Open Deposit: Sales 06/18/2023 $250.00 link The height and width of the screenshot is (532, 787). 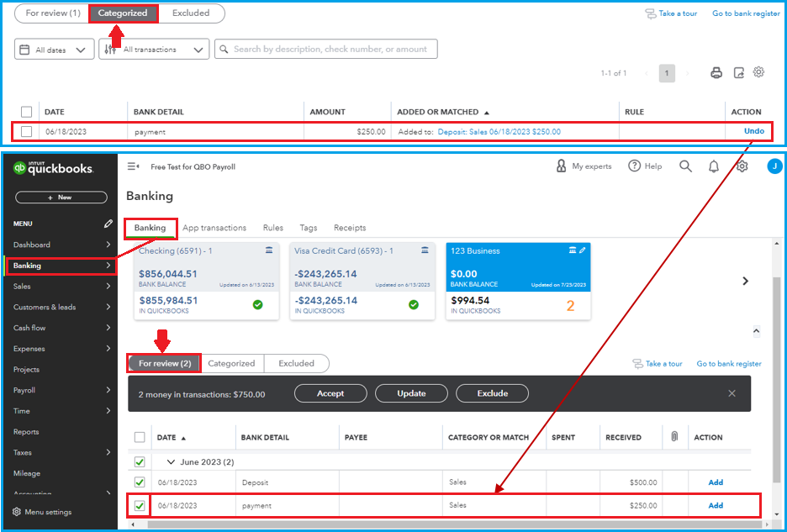point(499,132)
